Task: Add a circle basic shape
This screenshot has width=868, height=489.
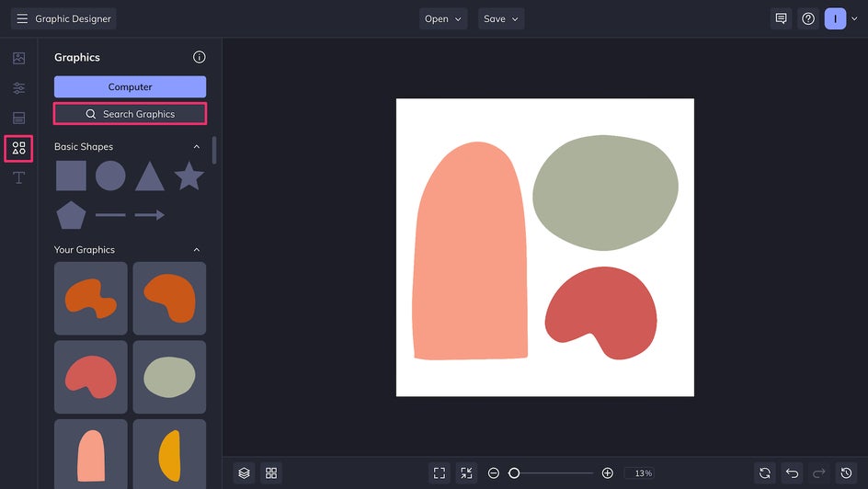Action: [110, 176]
